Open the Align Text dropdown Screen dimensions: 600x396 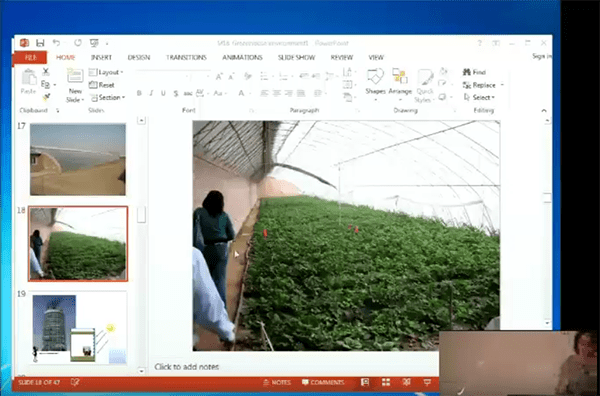click(349, 84)
